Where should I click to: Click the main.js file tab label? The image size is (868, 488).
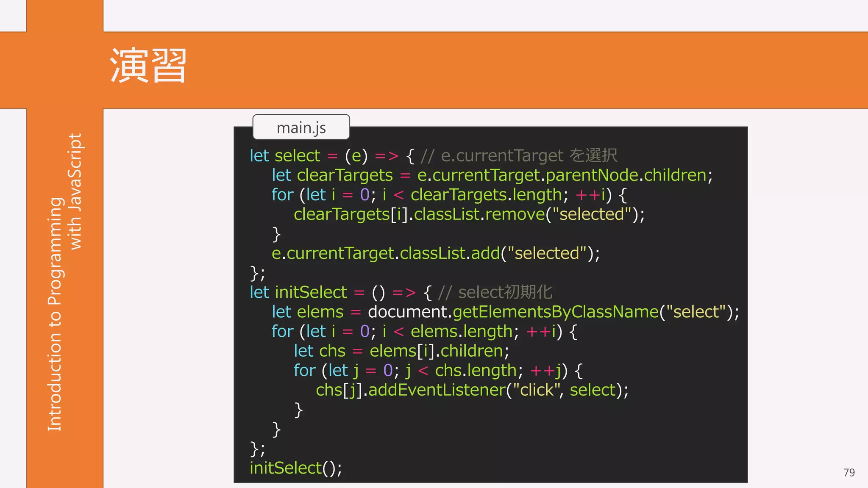pyautogui.click(x=301, y=128)
